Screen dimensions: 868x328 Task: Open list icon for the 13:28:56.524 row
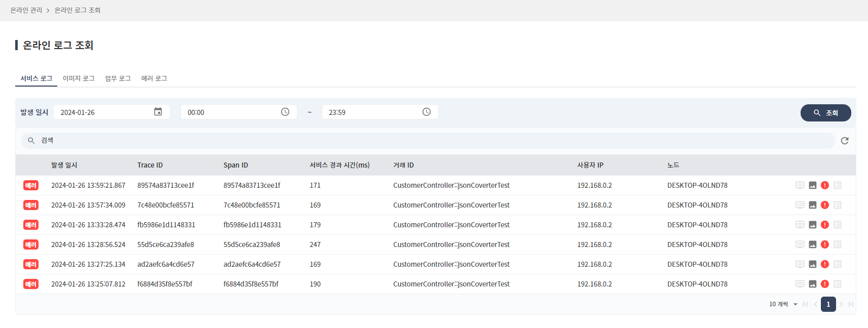tap(838, 244)
